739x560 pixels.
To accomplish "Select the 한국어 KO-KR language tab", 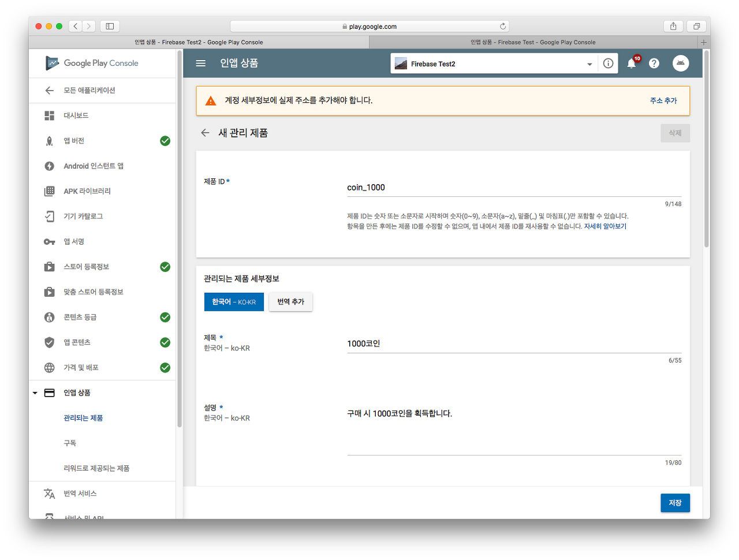I will click(x=234, y=302).
